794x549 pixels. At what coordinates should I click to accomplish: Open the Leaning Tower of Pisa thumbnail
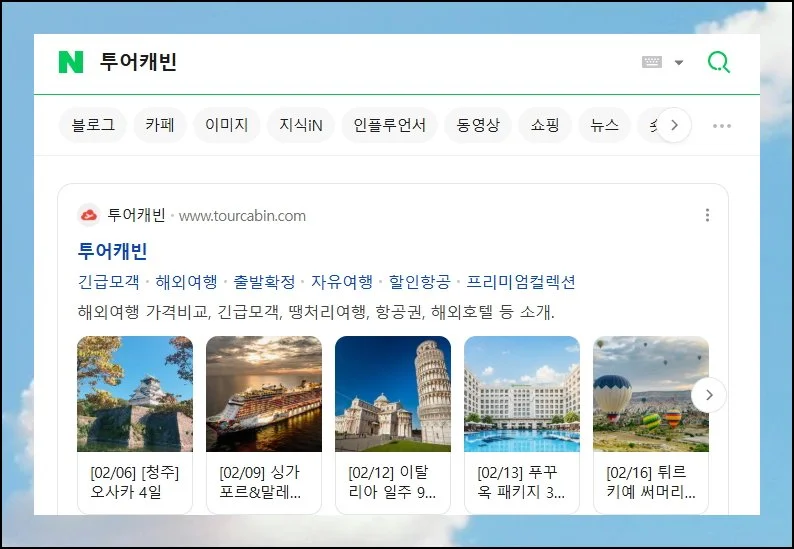[393, 394]
